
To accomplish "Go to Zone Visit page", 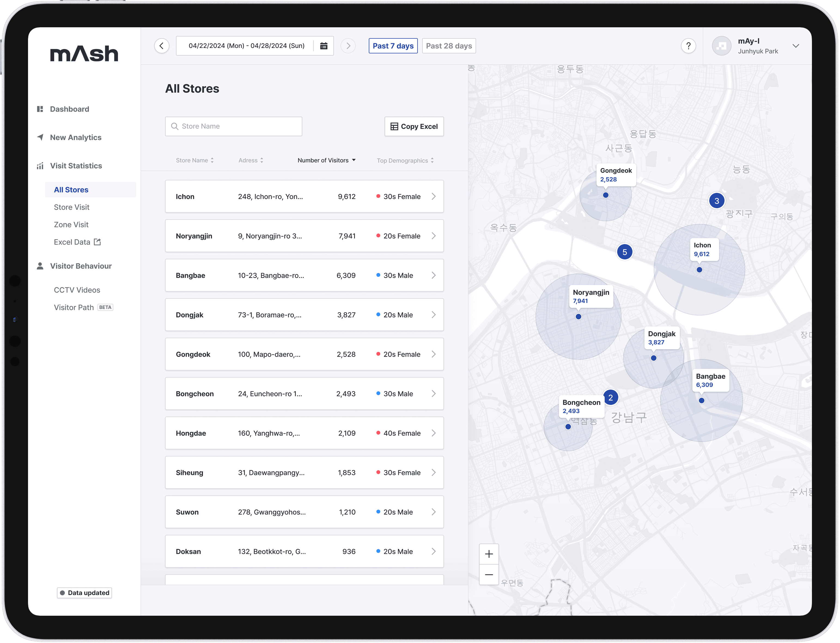I will tap(71, 225).
